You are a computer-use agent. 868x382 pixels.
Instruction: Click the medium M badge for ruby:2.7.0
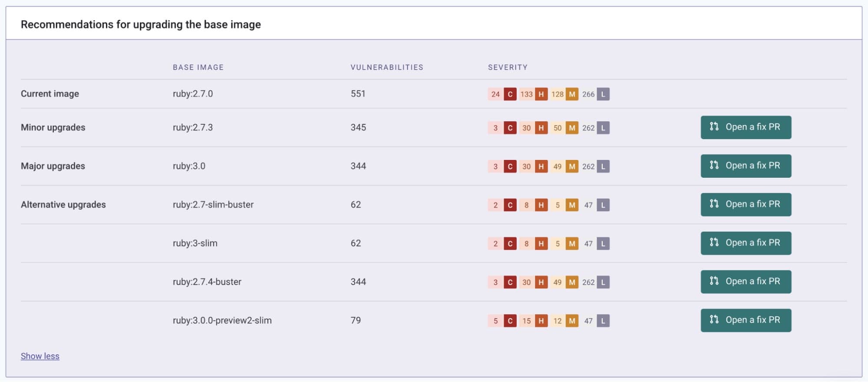tap(572, 94)
